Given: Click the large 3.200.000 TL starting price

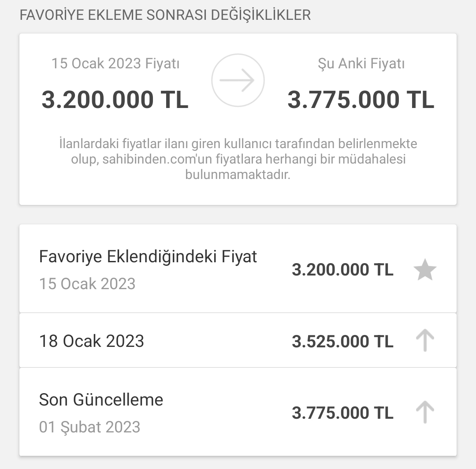Looking at the screenshot, I should (x=115, y=100).
